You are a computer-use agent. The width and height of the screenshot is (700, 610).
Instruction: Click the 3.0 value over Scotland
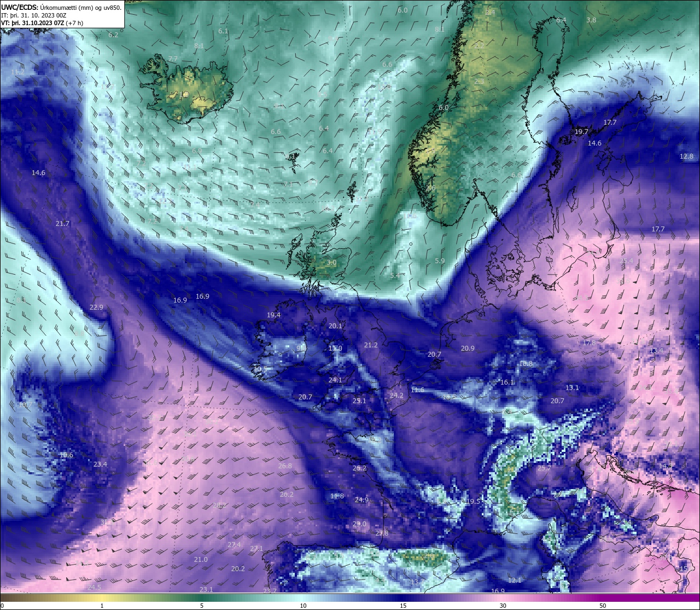331,263
